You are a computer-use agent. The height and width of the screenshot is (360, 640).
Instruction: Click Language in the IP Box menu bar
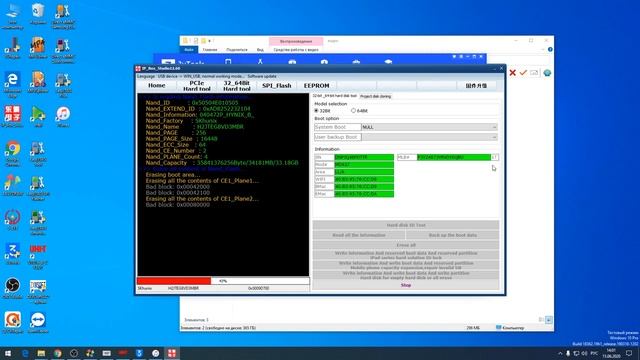click(146, 76)
